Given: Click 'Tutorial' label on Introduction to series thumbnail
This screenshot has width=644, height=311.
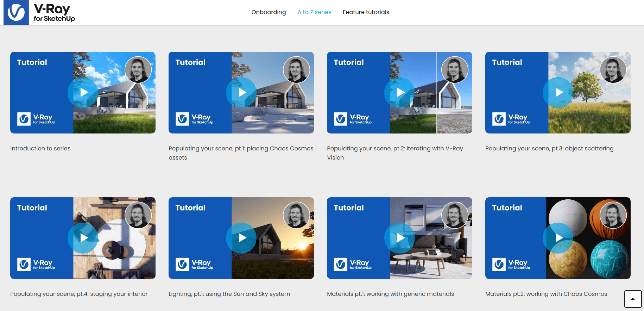Looking at the screenshot, I should pos(32,62).
